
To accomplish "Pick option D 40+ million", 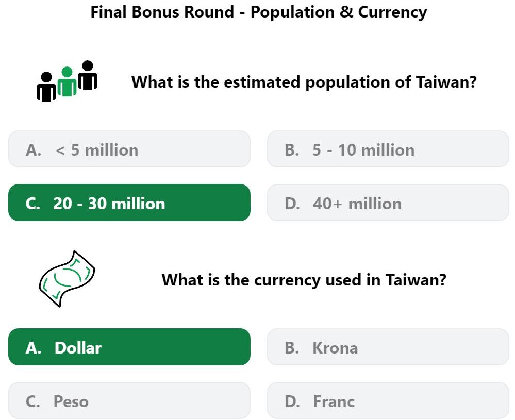I will [x=388, y=203].
